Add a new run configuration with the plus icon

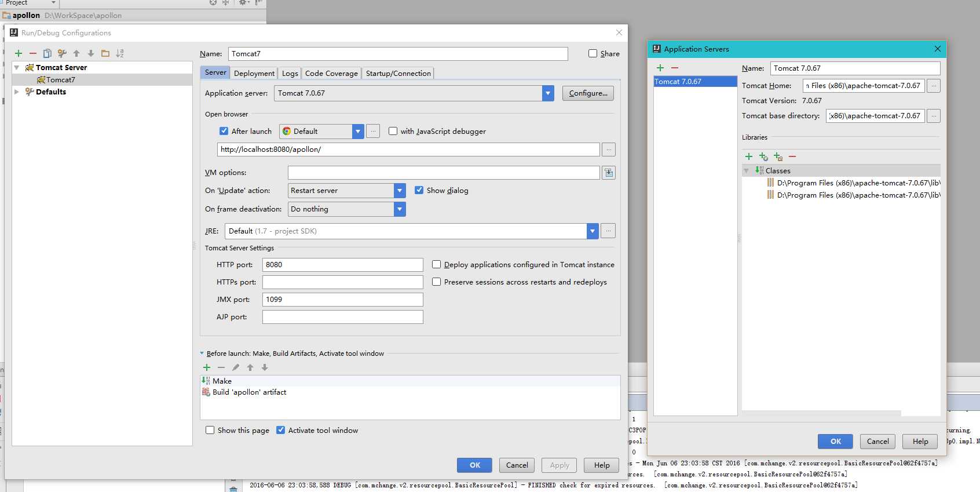pos(19,53)
